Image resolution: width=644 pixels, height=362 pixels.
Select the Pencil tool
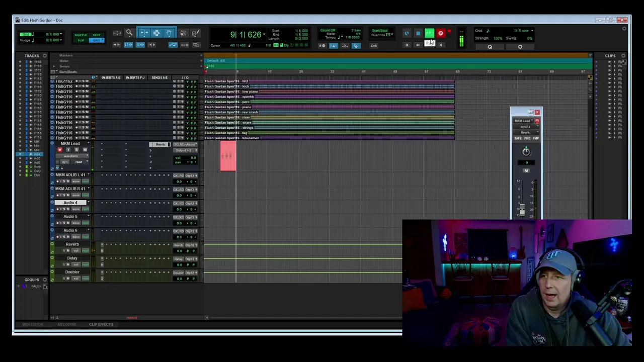pyautogui.click(x=195, y=33)
